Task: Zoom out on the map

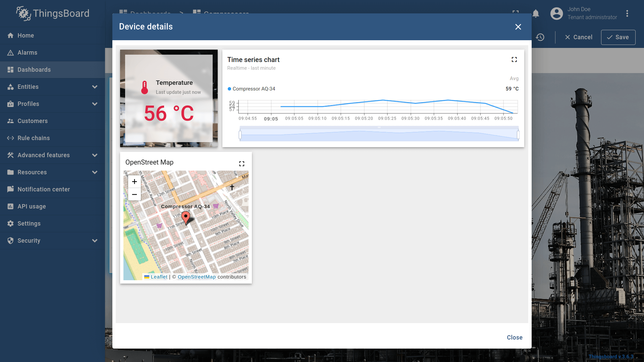Action: [135, 194]
